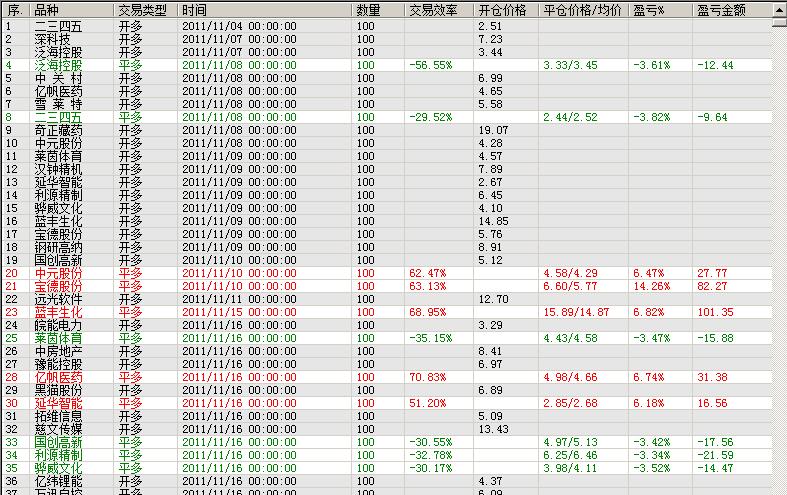Click the 时间 column header
Screen dimensions: 787x495
click(265, 10)
